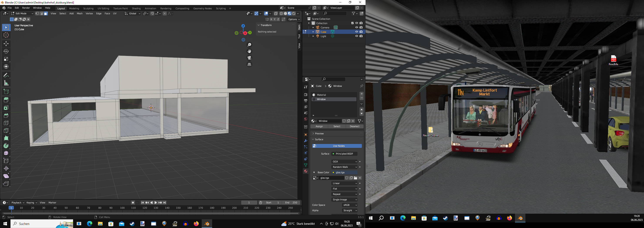Image resolution: width=644 pixels, height=228 pixels.
Task: Select the Rotate tool in toolbar
Action: click(x=6, y=51)
